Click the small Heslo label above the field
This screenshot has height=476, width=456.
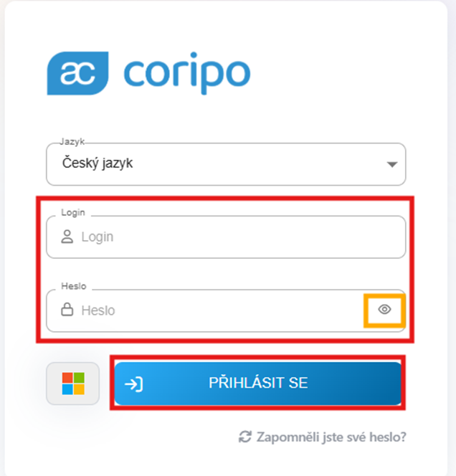[74, 286]
